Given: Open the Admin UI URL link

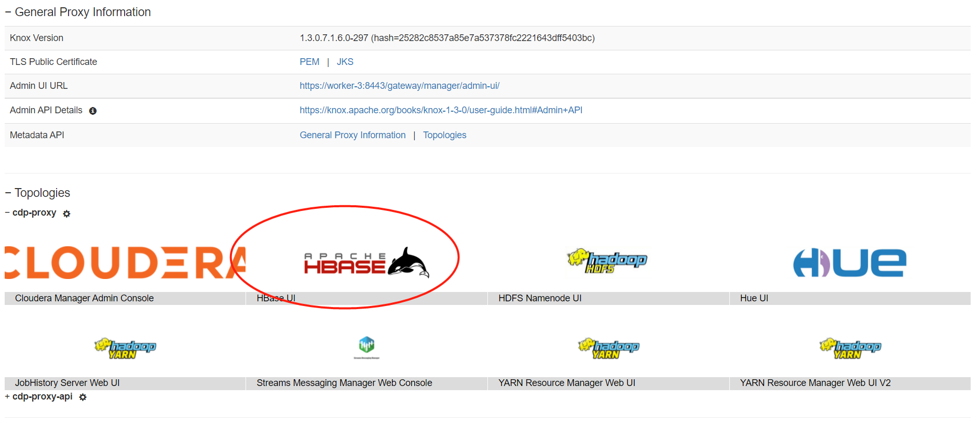Looking at the screenshot, I should point(399,86).
